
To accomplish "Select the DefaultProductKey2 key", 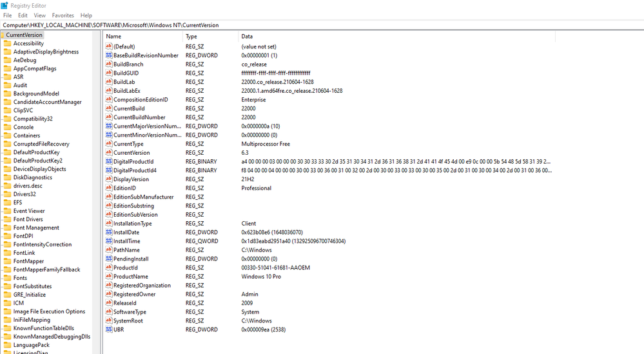I will click(38, 161).
